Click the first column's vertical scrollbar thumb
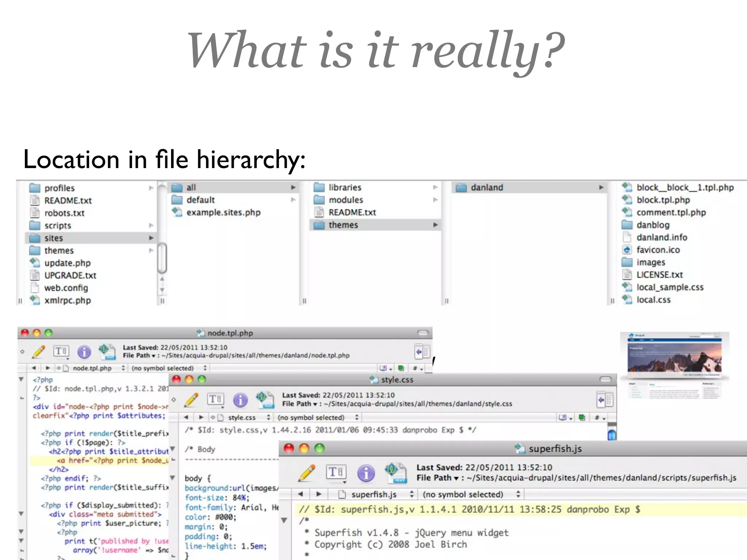The height and width of the screenshot is (560, 747). coord(162,258)
